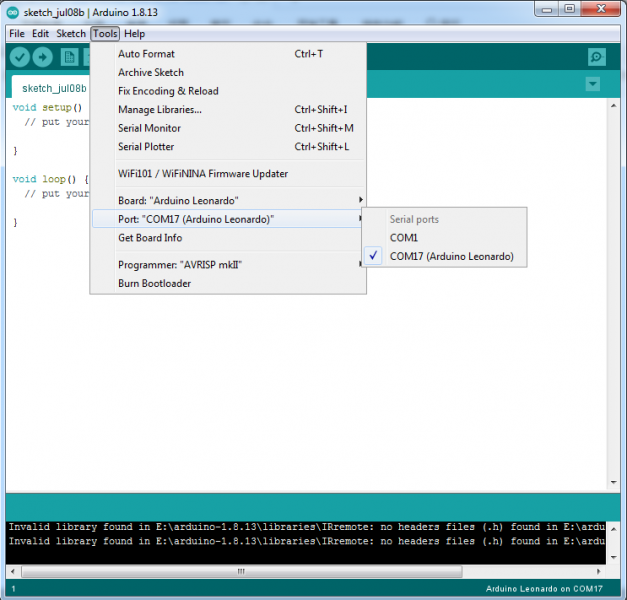This screenshot has width=627, height=600.
Task: Click editor vertical scrollbar down arrow
Action: click(x=613, y=482)
